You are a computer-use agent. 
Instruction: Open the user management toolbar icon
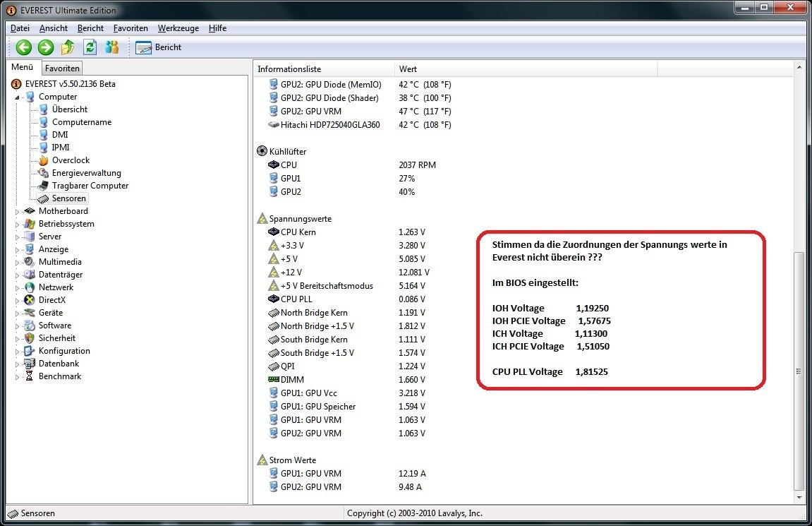(x=112, y=47)
